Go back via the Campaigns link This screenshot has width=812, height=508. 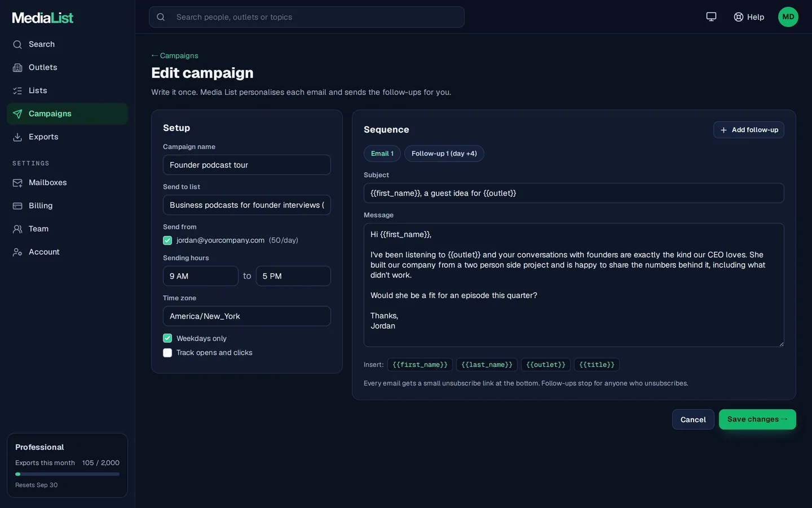pos(175,56)
